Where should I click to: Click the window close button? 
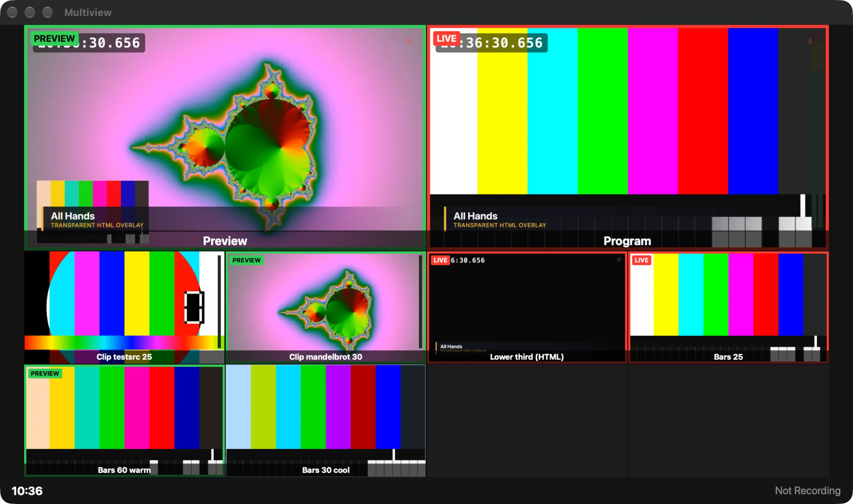point(12,13)
